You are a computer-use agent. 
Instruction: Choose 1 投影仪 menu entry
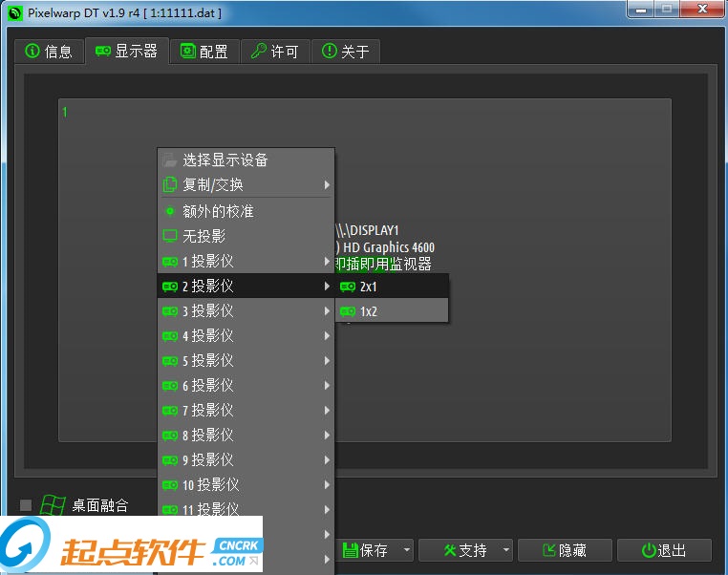pos(246,261)
